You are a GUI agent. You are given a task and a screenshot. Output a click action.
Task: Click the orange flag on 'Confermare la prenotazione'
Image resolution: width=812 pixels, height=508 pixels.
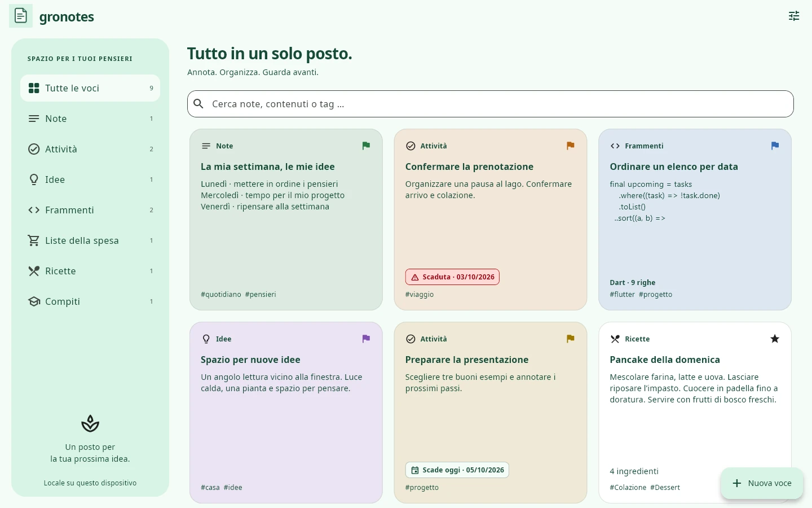point(570,146)
